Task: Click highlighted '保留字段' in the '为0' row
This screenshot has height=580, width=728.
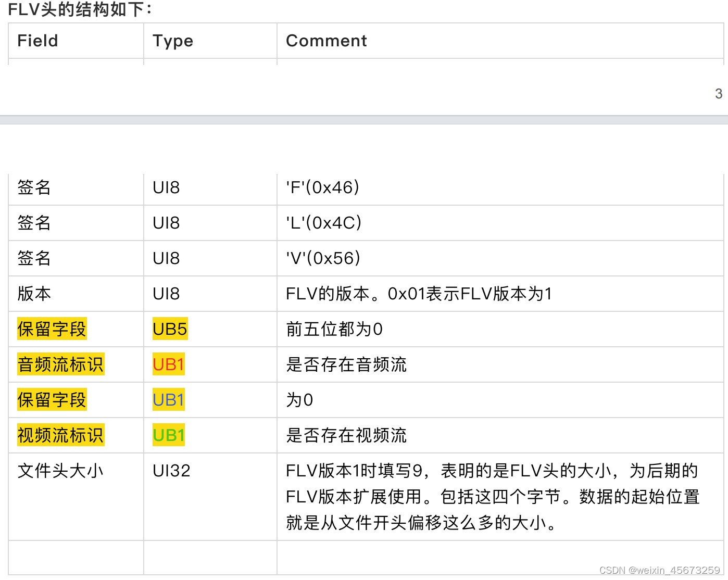Action: point(52,400)
